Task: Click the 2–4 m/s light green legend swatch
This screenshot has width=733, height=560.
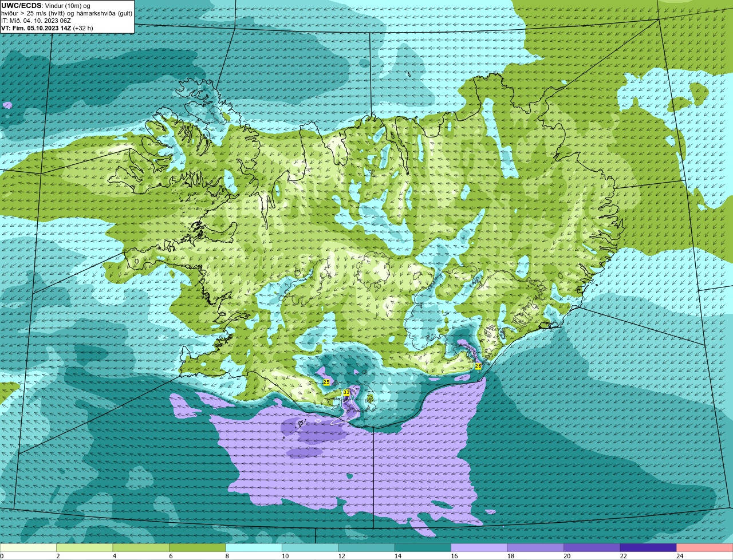Action: pyautogui.click(x=85, y=547)
